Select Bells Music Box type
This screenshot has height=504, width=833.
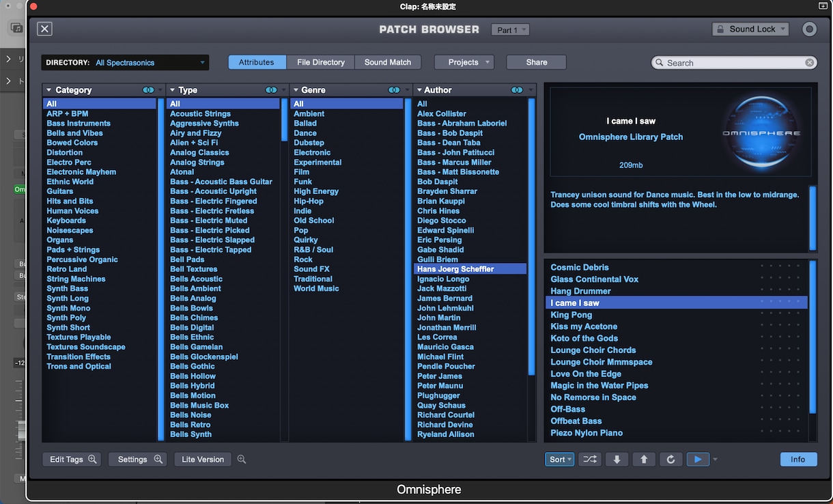tap(199, 405)
